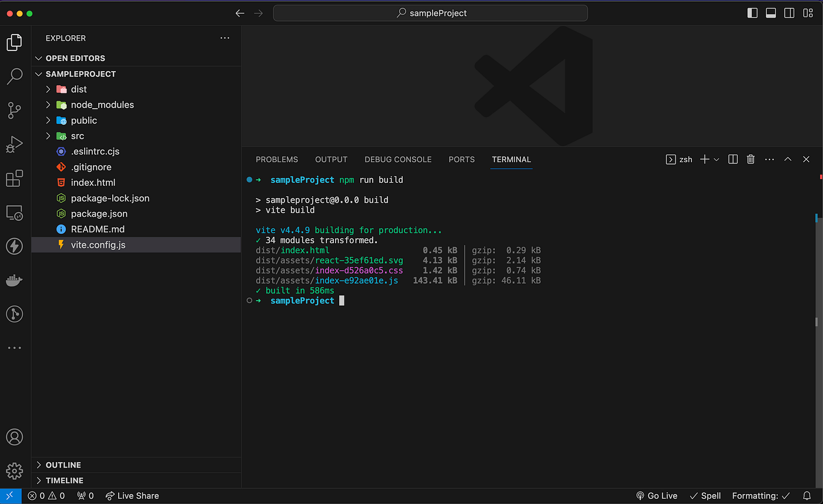Switch to the DEBUG CONSOLE tab
Screen dimensions: 823x504
[397, 159]
